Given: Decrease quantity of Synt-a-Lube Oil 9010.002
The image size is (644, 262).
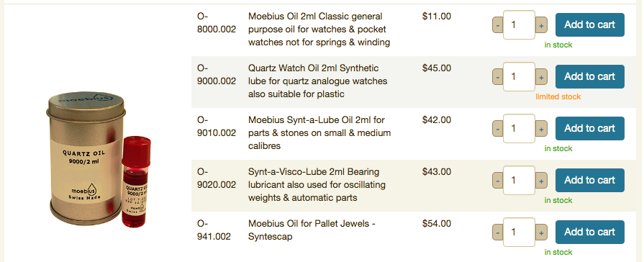Looking at the screenshot, I should [498, 129].
